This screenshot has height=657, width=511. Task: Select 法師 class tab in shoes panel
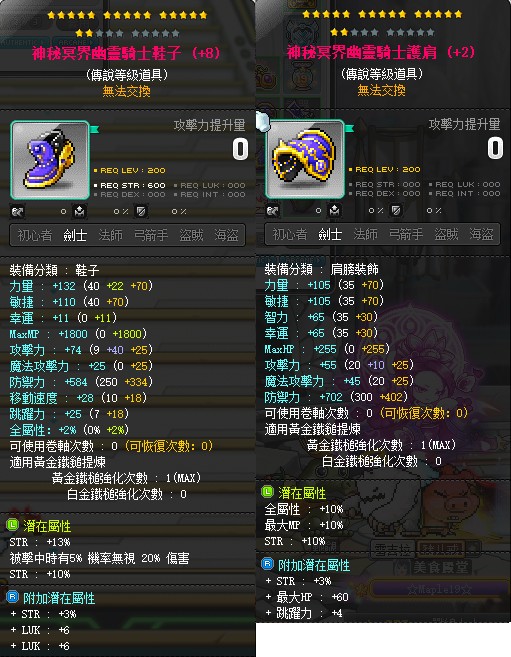[x=111, y=235]
